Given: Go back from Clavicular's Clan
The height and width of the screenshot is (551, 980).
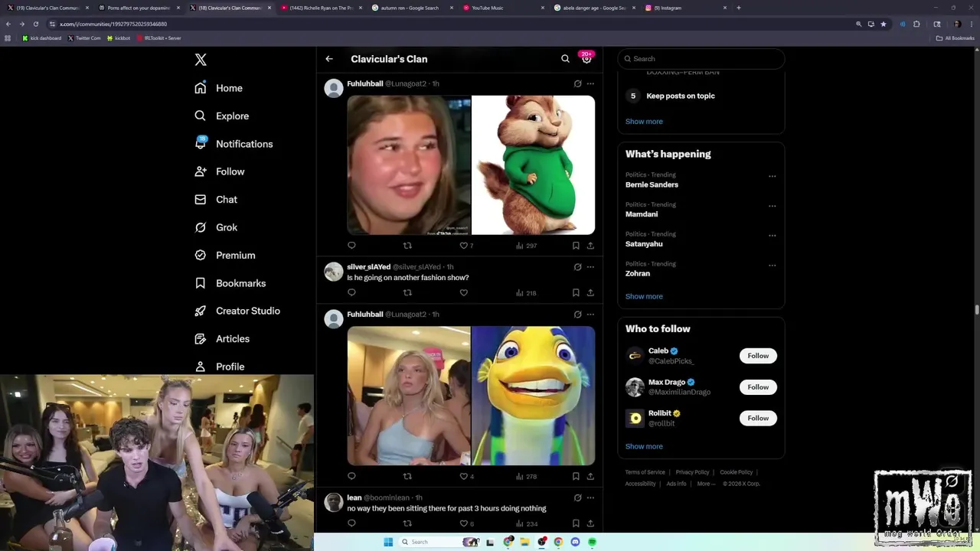Looking at the screenshot, I should point(329,59).
